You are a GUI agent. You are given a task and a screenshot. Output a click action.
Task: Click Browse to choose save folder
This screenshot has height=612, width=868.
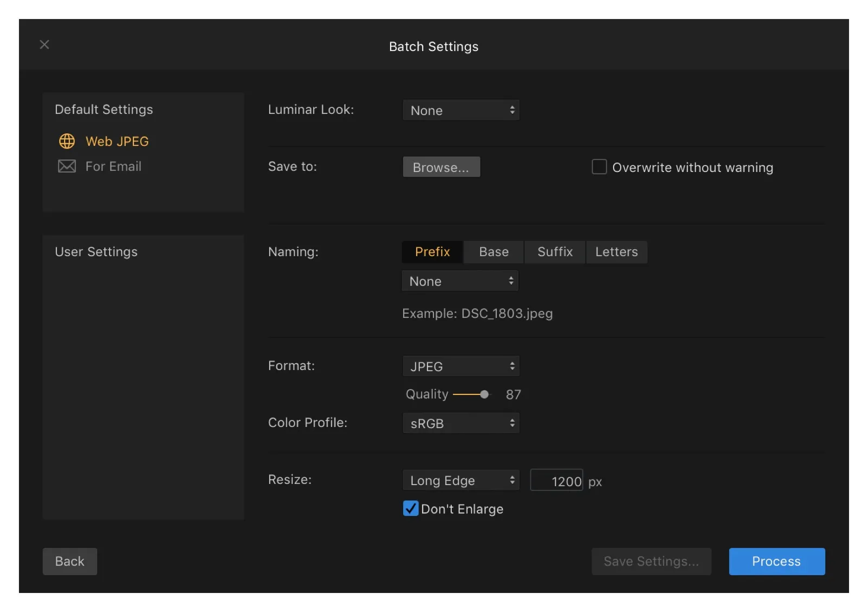pyautogui.click(x=441, y=167)
